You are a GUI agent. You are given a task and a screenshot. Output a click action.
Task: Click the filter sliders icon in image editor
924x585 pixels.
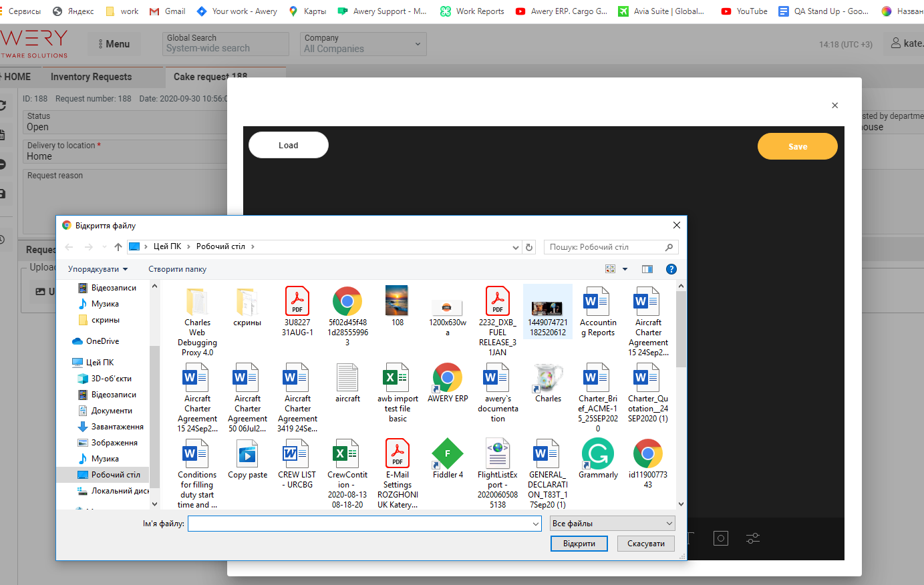753,538
